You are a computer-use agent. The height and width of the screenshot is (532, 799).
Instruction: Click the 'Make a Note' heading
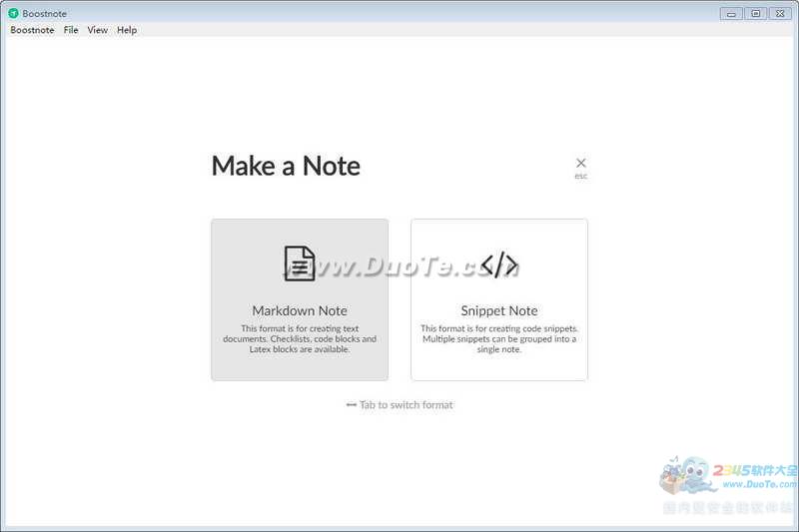point(286,166)
